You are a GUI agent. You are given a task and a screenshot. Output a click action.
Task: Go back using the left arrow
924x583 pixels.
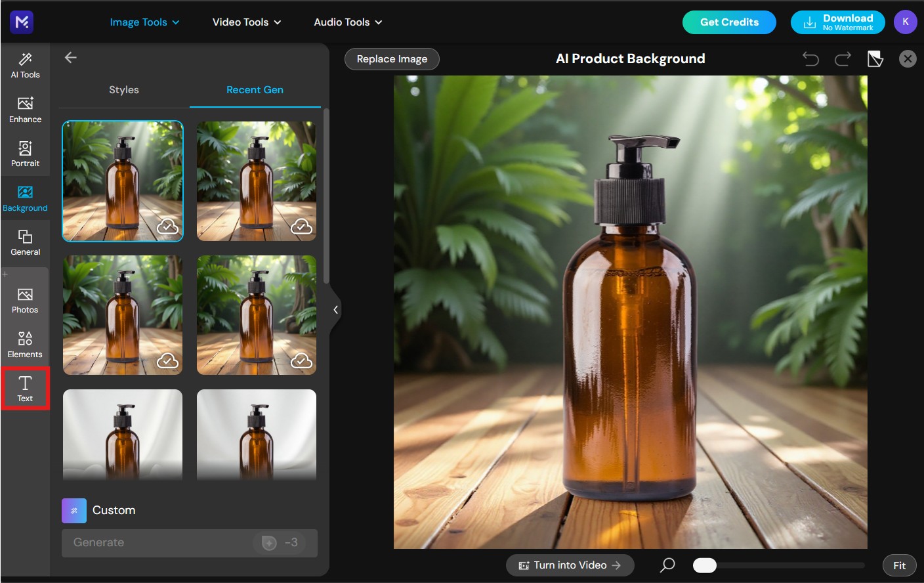(71, 58)
